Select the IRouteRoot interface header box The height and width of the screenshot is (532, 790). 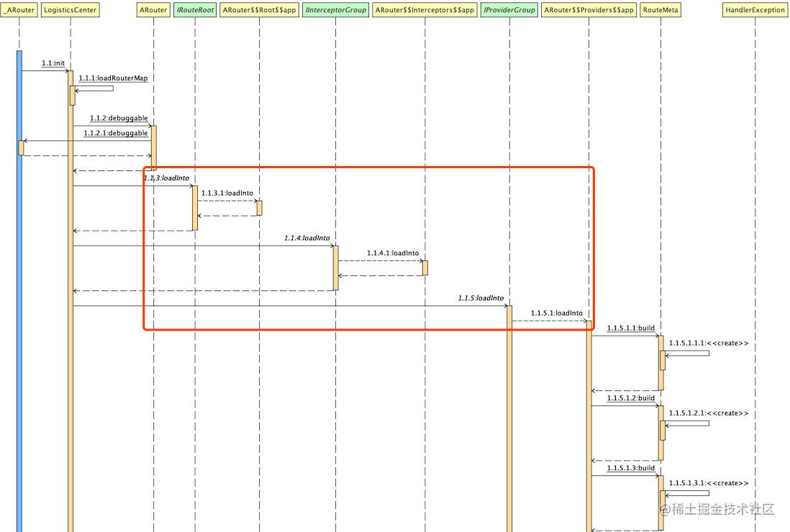coord(195,10)
